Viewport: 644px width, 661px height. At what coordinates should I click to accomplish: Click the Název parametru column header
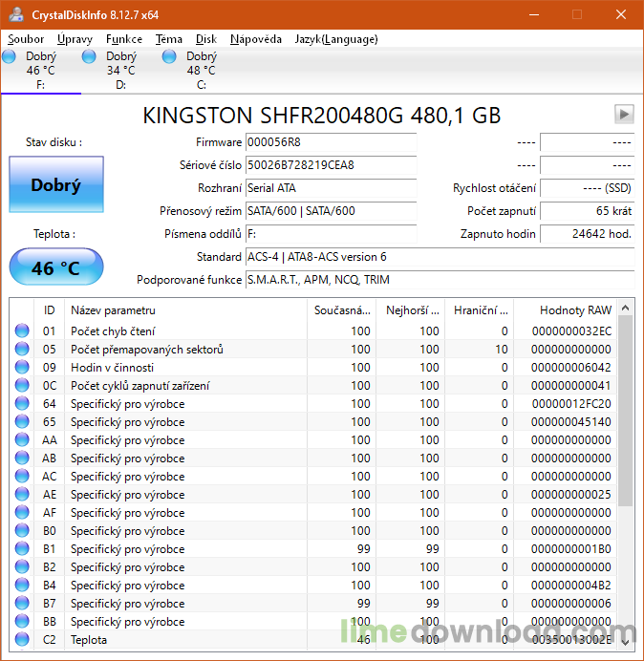point(185,310)
